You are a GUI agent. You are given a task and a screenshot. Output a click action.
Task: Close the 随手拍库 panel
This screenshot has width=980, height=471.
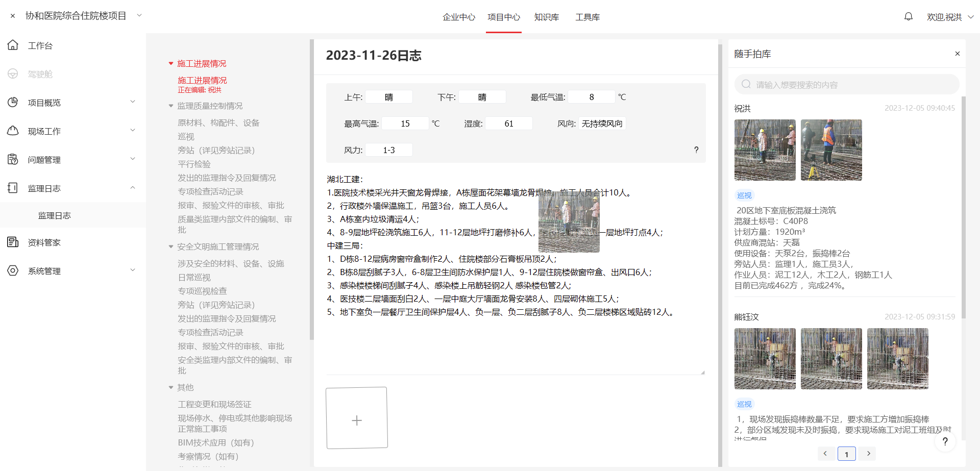(958, 54)
